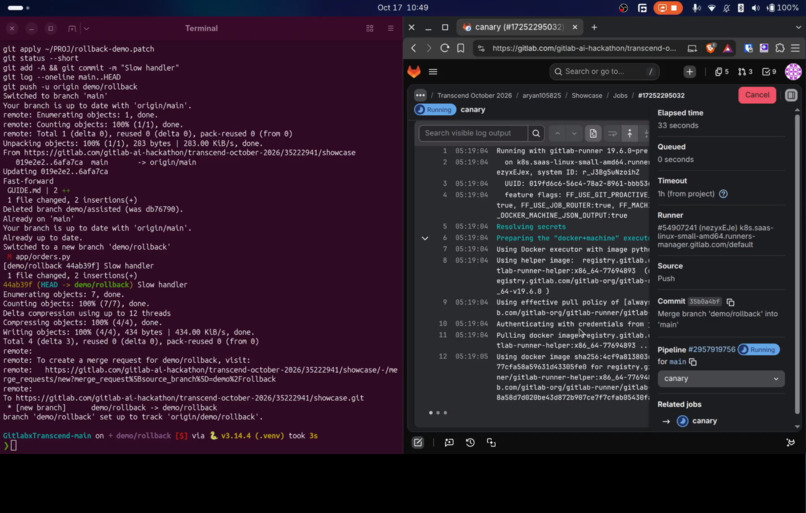Open the Create new plus menu
806x513 pixels.
pos(689,72)
